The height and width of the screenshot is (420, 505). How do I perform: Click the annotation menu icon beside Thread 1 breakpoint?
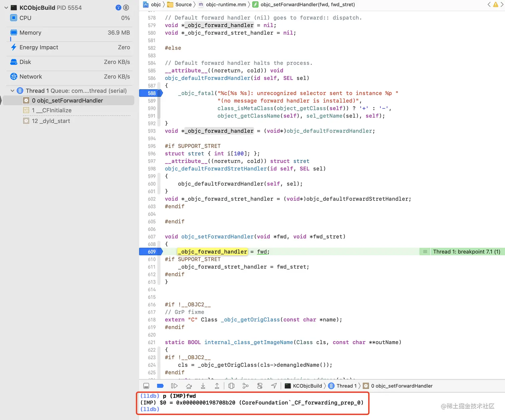point(425,252)
